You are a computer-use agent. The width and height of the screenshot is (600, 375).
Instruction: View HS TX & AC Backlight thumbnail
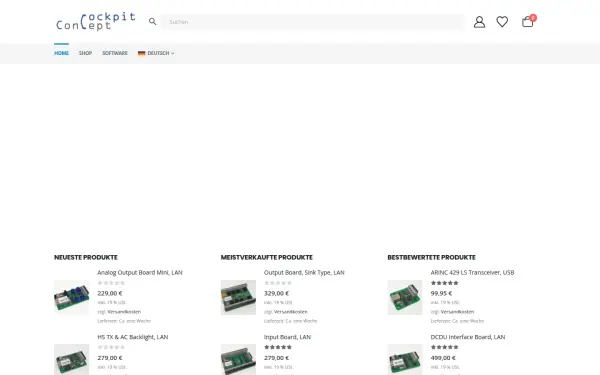pyautogui.click(x=72, y=359)
